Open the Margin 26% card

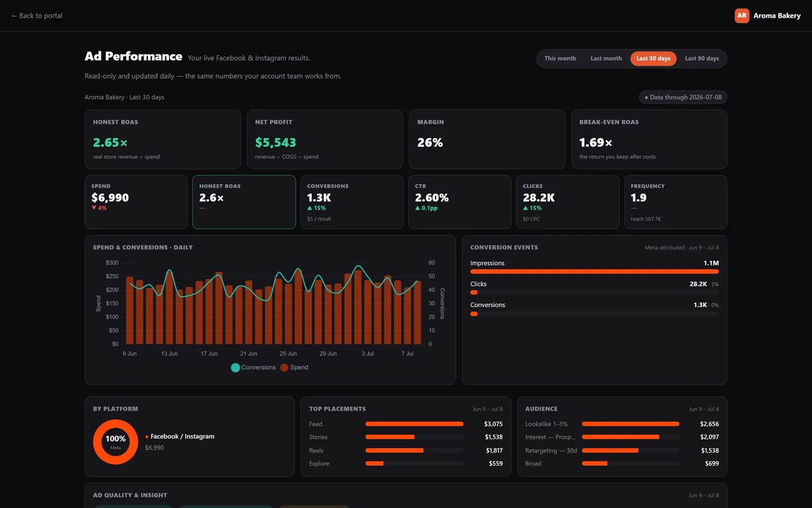(x=487, y=139)
